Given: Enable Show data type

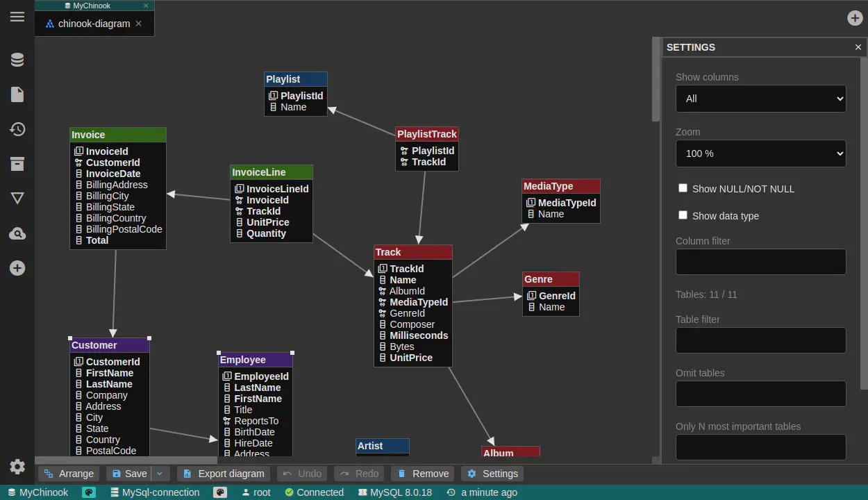Looking at the screenshot, I should click(x=683, y=215).
